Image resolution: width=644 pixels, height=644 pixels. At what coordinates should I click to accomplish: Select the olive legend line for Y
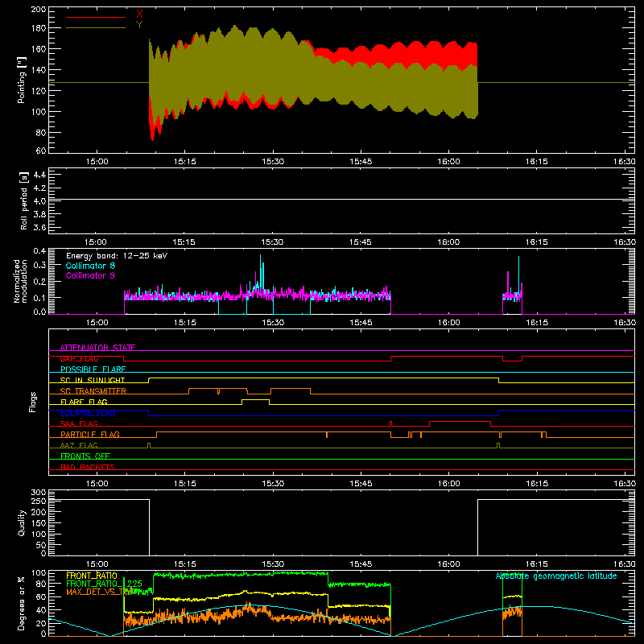tap(96, 27)
